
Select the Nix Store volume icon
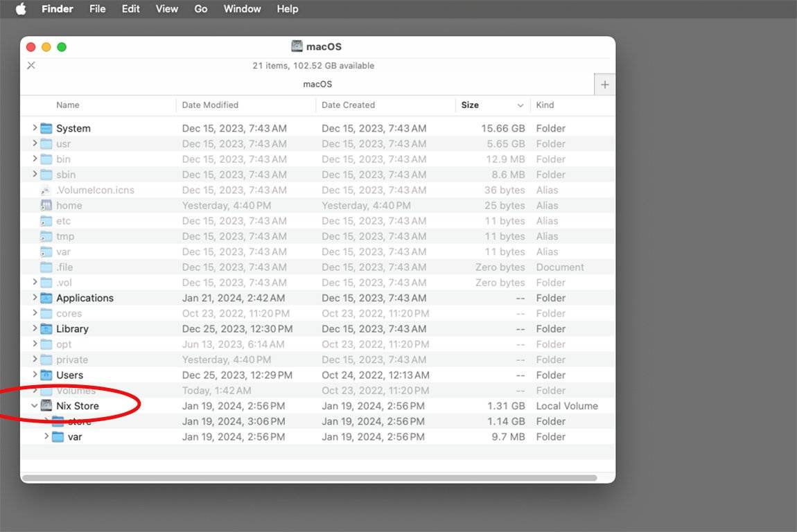pyautogui.click(x=46, y=406)
